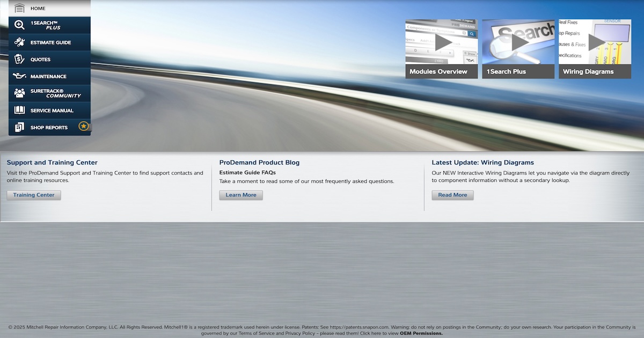Open the OEM Permissions link in footer
Viewport: 644px width, 338px height.
click(x=421, y=333)
